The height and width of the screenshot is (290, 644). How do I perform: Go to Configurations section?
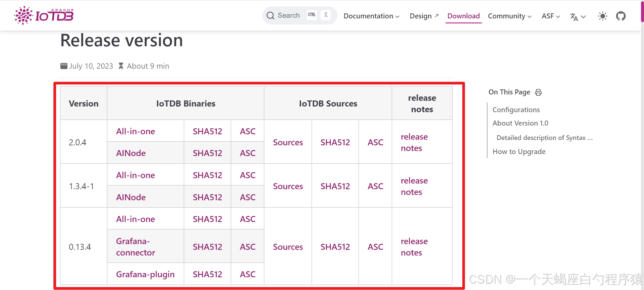[x=516, y=110]
